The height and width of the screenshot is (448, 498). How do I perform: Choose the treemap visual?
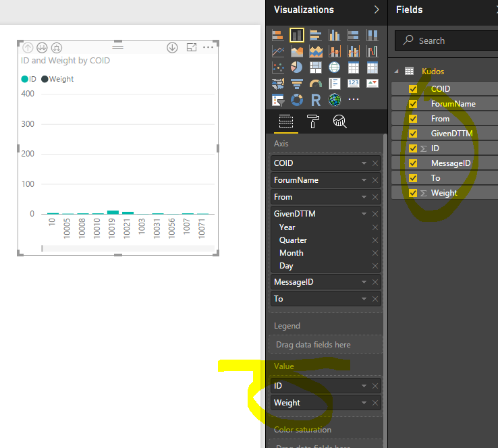click(315, 67)
